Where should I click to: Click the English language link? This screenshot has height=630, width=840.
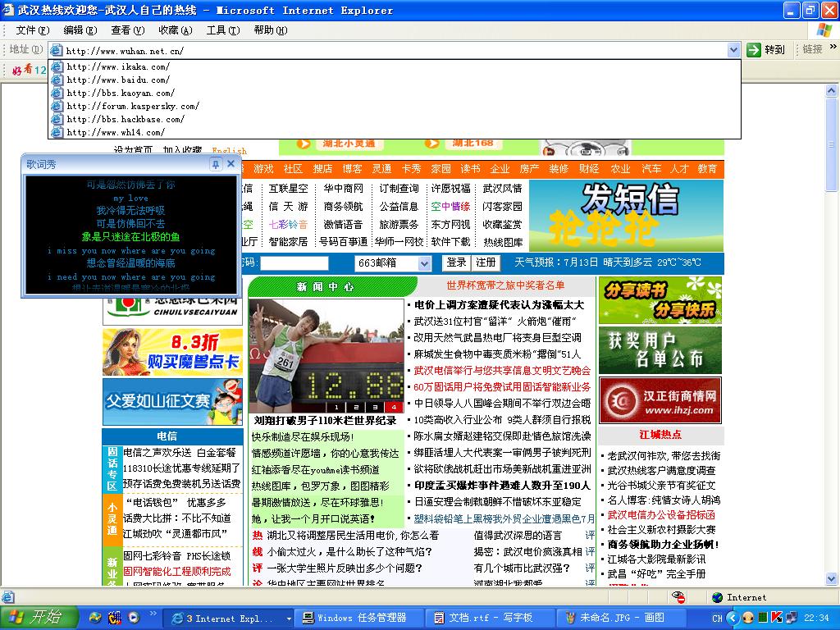pos(230,151)
